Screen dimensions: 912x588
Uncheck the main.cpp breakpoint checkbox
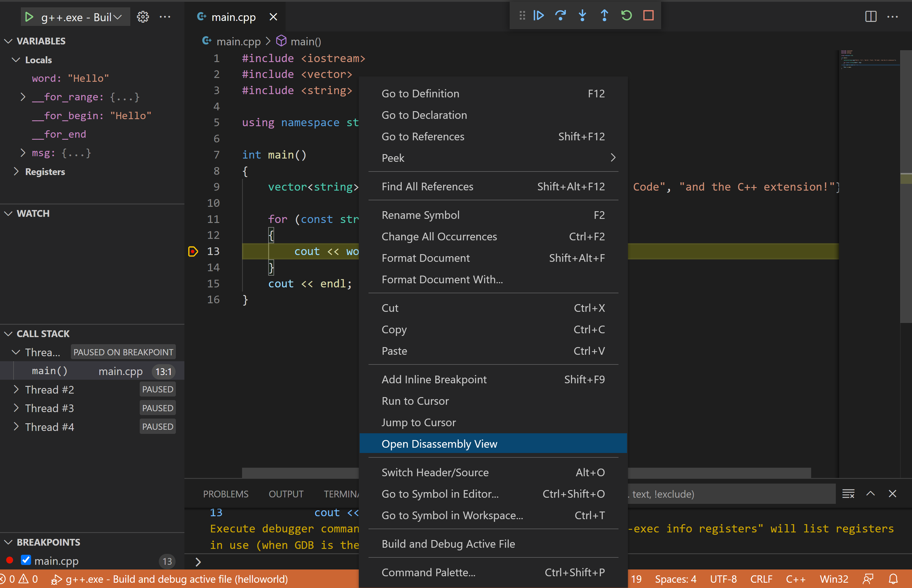26,560
